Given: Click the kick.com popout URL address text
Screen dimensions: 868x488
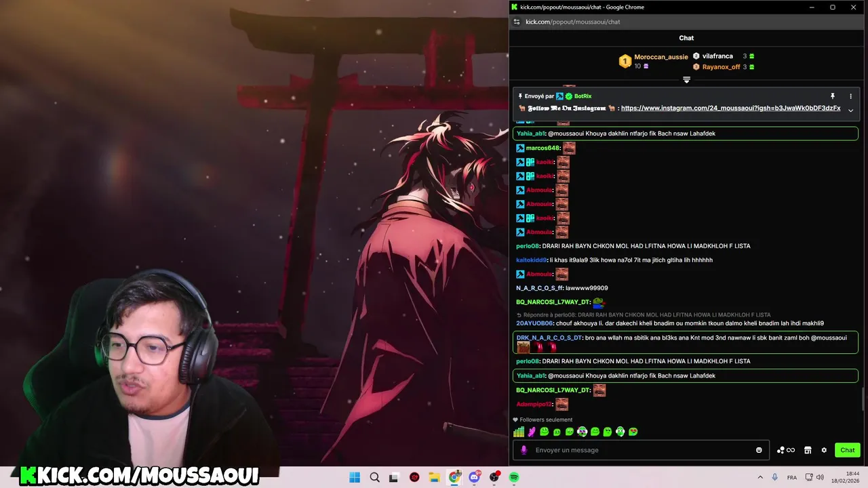Looking at the screenshot, I should click(x=573, y=22).
